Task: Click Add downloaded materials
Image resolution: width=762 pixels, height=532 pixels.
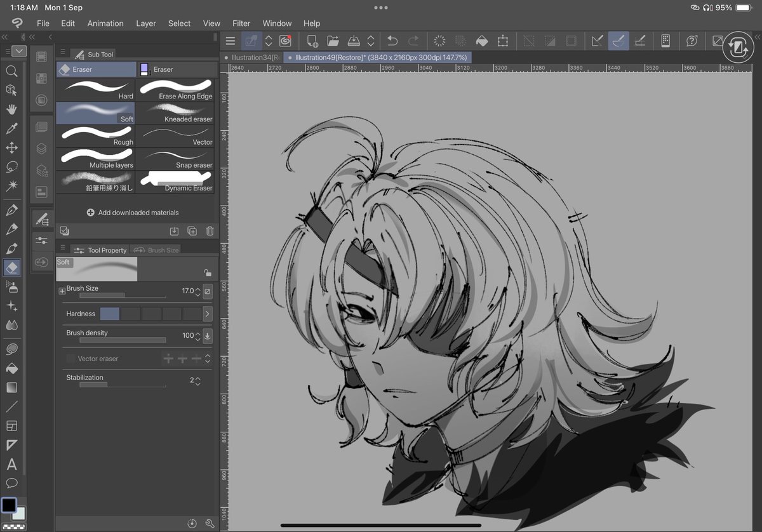Action: click(133, 213)
